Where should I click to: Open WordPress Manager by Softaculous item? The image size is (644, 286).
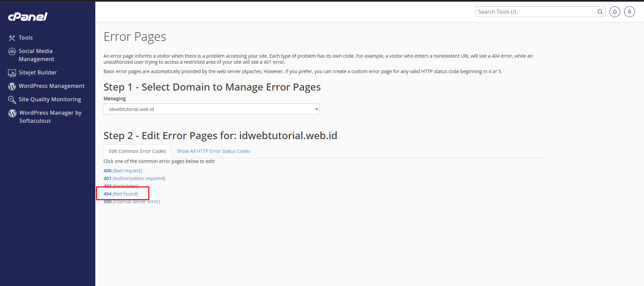[50, 117]
